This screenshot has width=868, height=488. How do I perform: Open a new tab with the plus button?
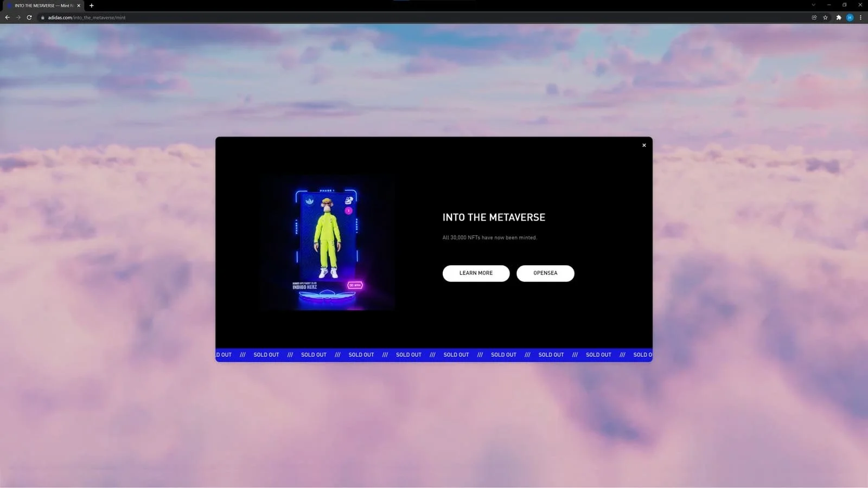(91, 5)
